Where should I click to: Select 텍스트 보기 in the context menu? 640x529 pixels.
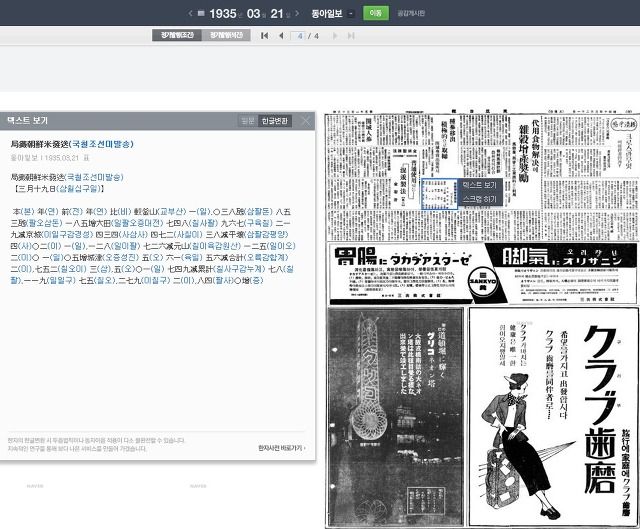(479, 185)
